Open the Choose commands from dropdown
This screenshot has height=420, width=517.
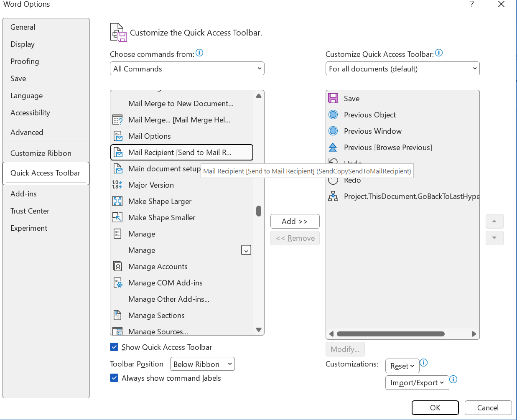(x=187, y=69)
